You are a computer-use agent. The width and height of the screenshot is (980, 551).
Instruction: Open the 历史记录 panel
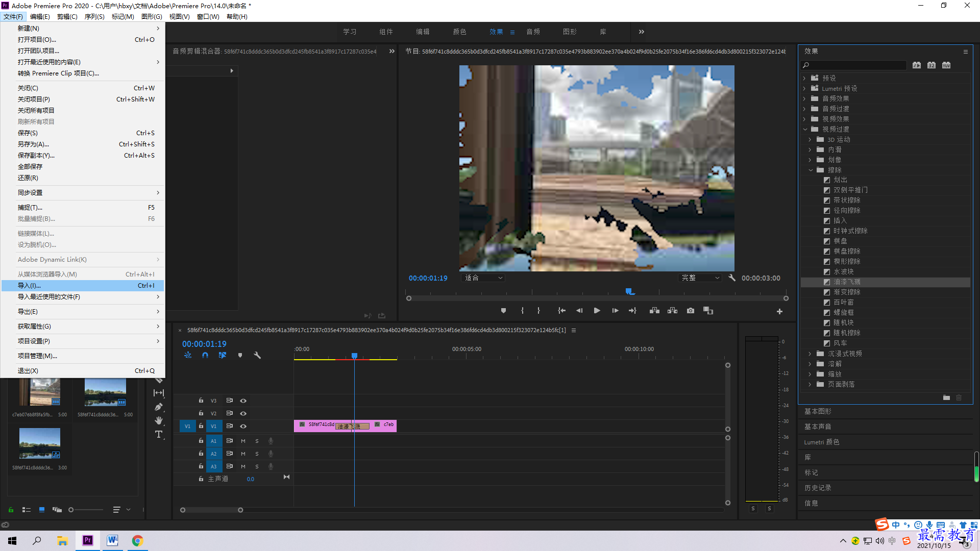[818, 488]
